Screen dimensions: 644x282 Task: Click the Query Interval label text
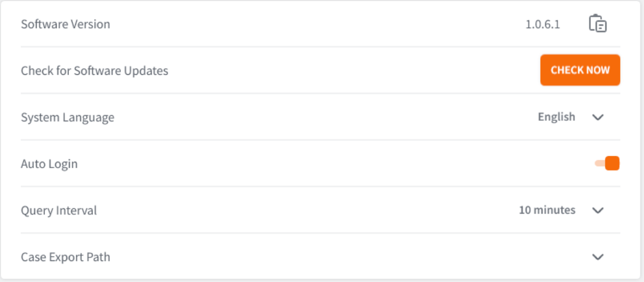(x=59, y=211)
